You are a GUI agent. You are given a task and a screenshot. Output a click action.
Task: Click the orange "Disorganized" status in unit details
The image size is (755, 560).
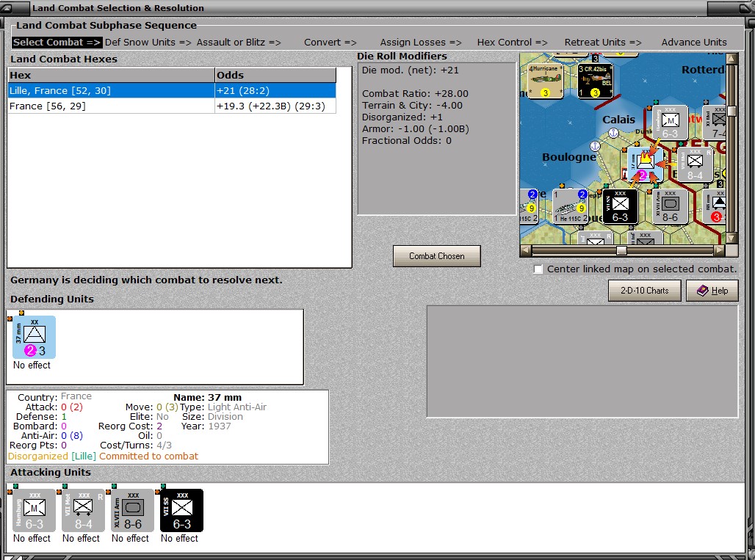click(x=38, y=456)
